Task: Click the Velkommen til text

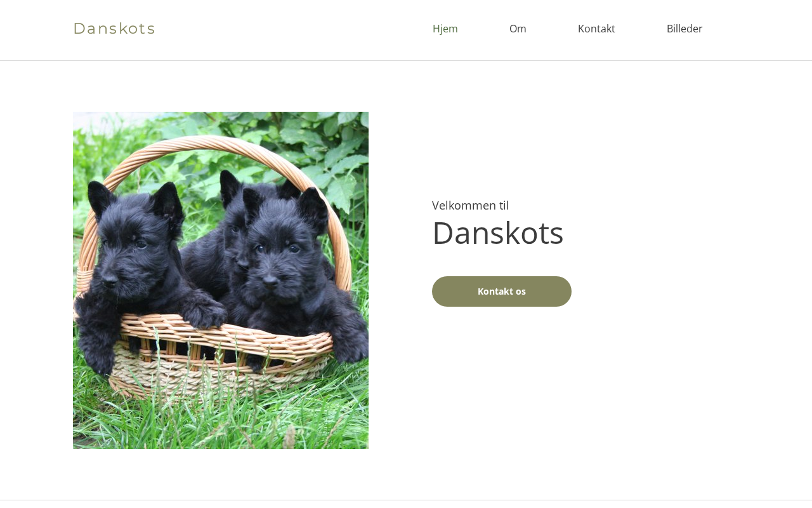Action: click(x=471, y=205)
